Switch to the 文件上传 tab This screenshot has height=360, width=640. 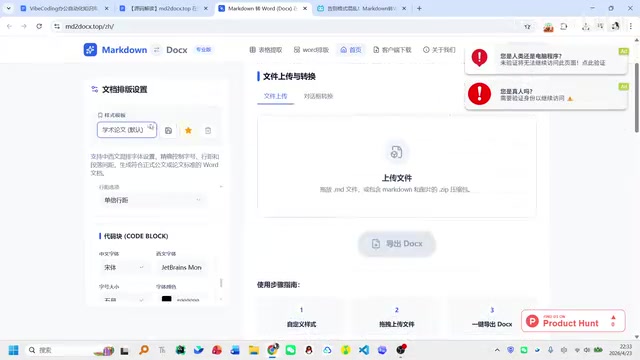(x=276, y=96)
